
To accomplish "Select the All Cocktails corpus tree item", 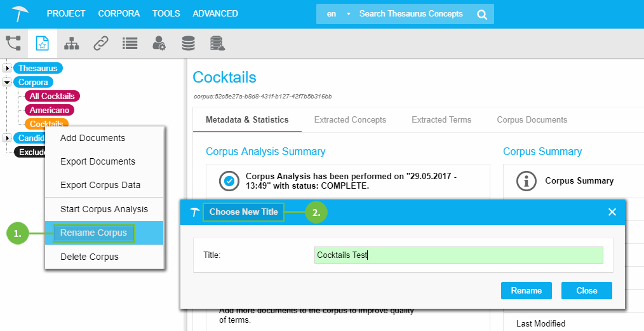I will [52, 96].
